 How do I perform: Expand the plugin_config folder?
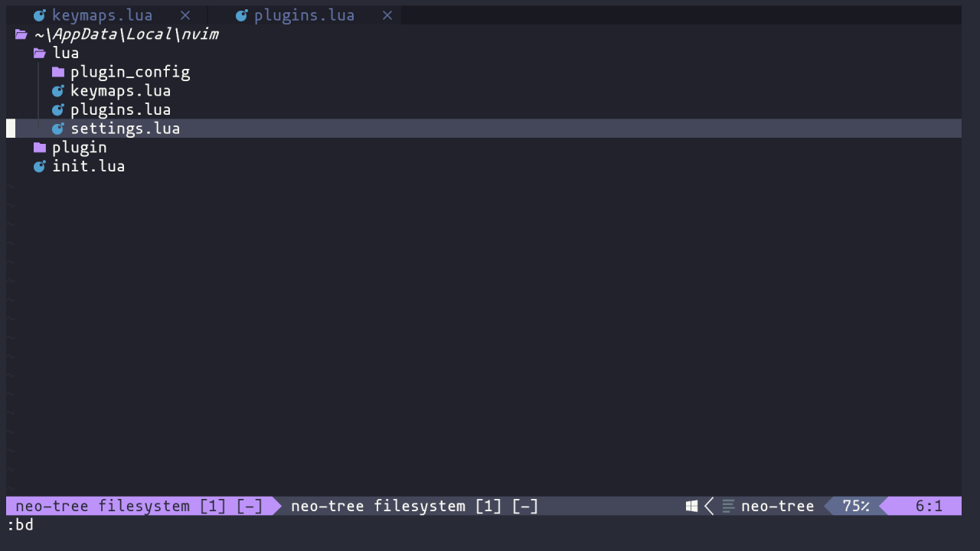130,71
